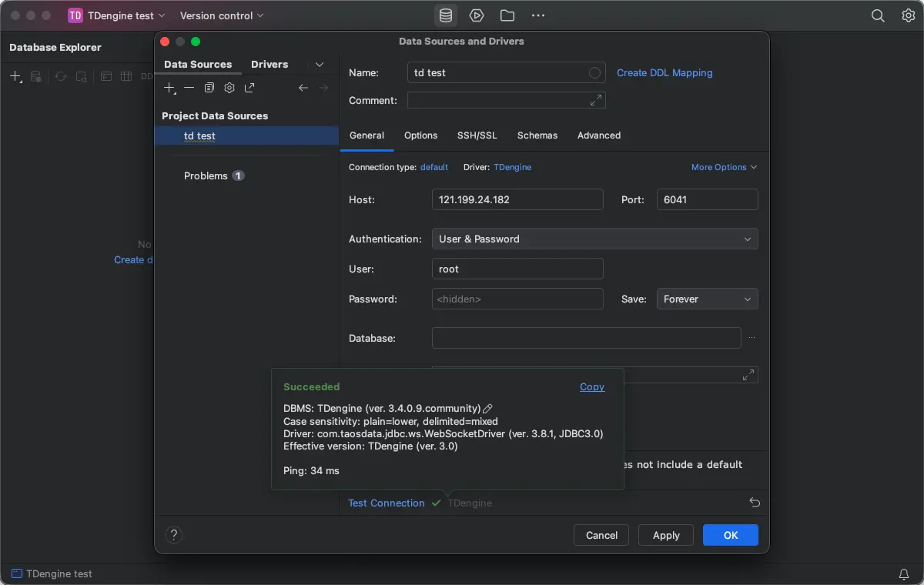Focus the Database input field

tap(586, 338)
